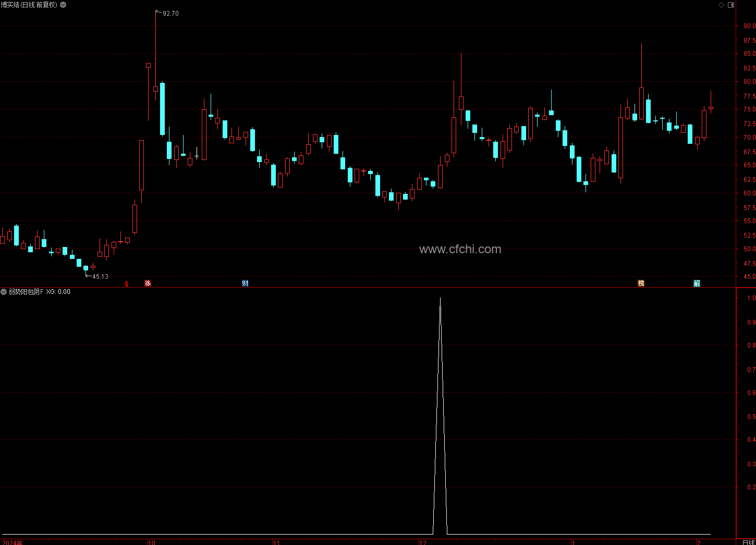The height and width of the screenshot is (545, 756).
Task: Click the 财 financial report marker
Action: pyautogui.click(x=246, y=283)
